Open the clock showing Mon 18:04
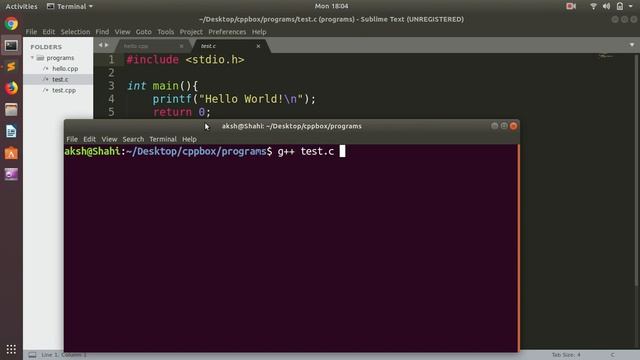 pyautogui.click(x=331, y=6)
